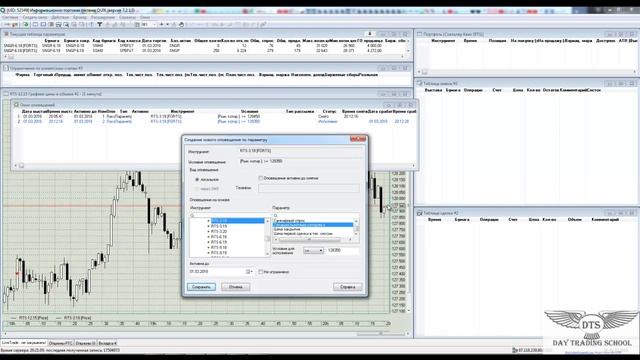Click the Текущая таблица параметров window icon
Screen dimensions: 640x360
click(6, 34)
